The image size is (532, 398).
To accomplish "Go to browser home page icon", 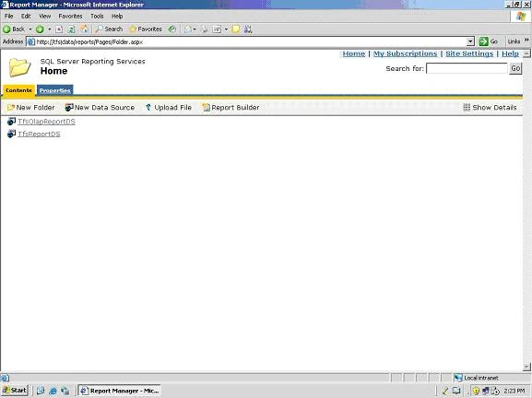I will (x=84, y=29).
